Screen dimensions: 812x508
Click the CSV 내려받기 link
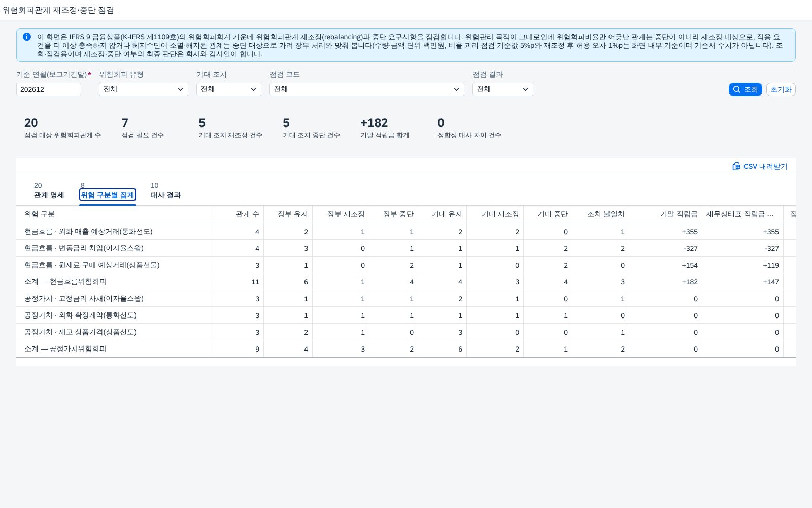click(760, 166)
